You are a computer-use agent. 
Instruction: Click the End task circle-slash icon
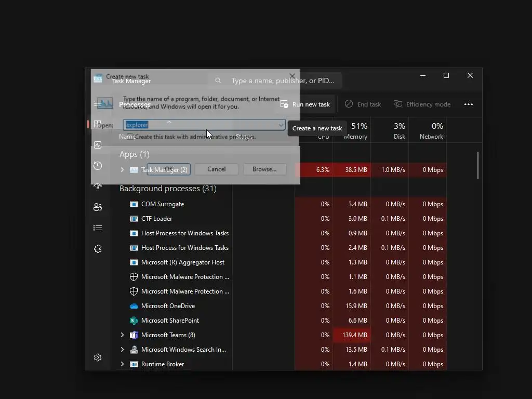coord(349,104)
